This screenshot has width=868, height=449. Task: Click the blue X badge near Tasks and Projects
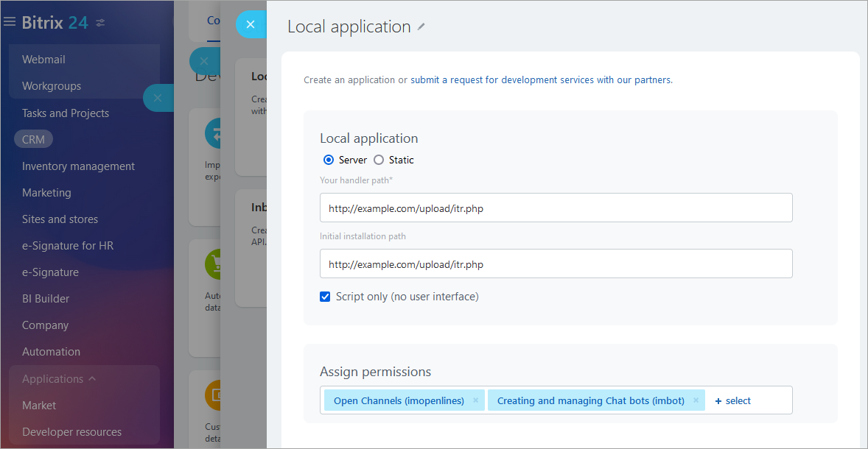click(x=158, y=97)
